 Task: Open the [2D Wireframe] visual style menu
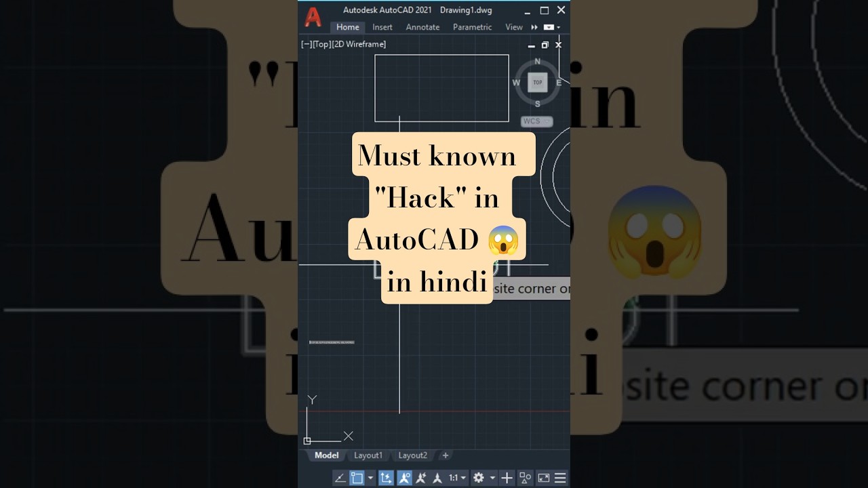(359, 44)
